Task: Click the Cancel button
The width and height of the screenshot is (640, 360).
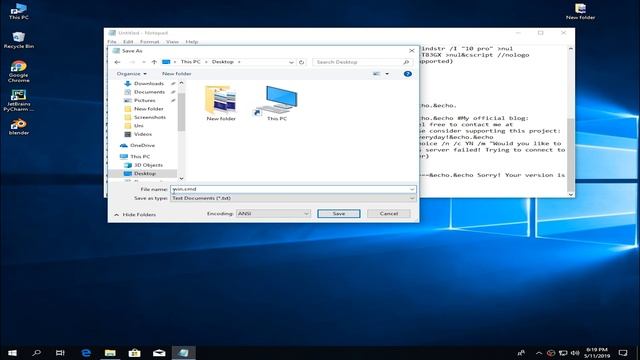Action: pos(389,213)
